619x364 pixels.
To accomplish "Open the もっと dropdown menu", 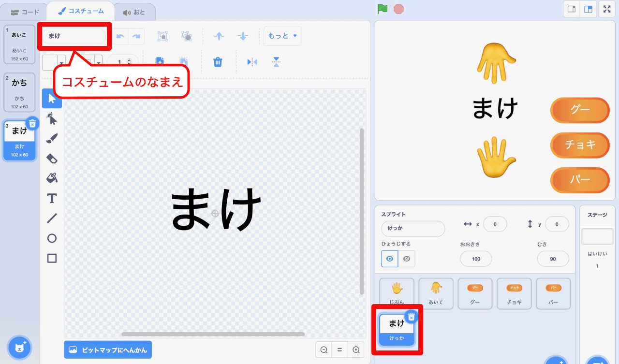I will coord(282,36).
